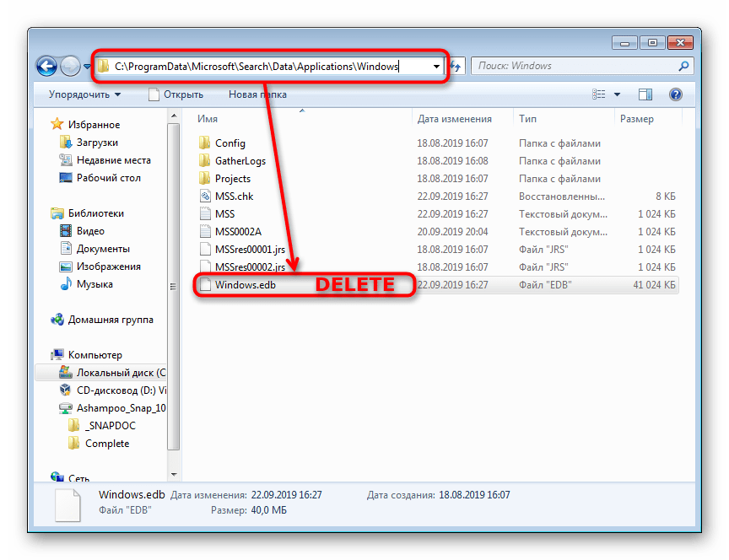Sort by the Дата изменения column header
Viewport: 729px width, 560px height.
(454, 119)
